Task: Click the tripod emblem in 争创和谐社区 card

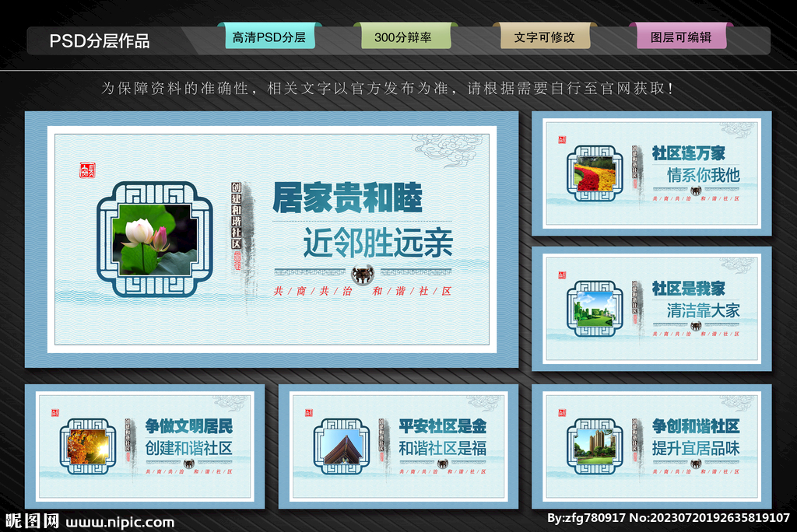Action: [696, 464]
